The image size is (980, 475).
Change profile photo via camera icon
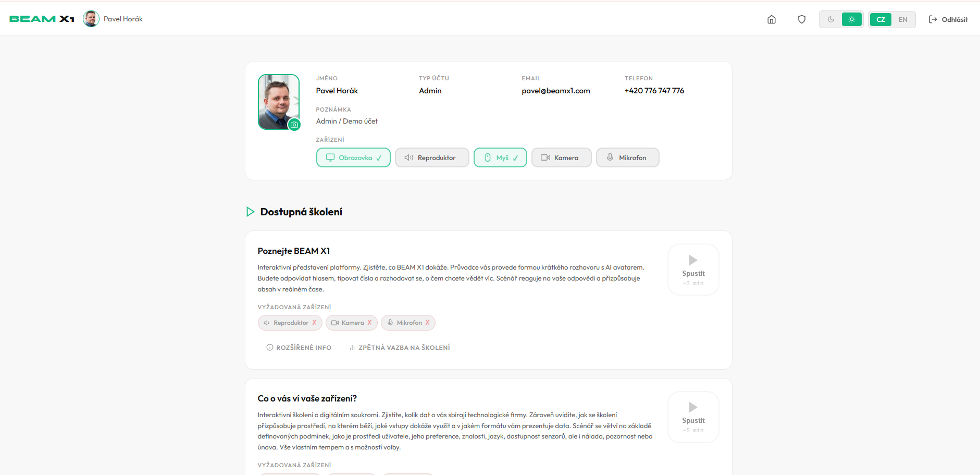pyautogui.click(x=294, y=125)
